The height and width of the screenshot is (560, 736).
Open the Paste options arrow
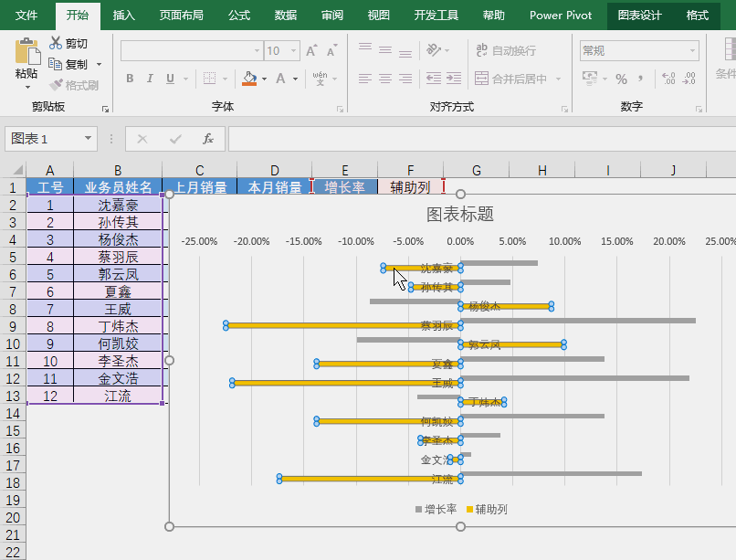(x=27, y=88)
